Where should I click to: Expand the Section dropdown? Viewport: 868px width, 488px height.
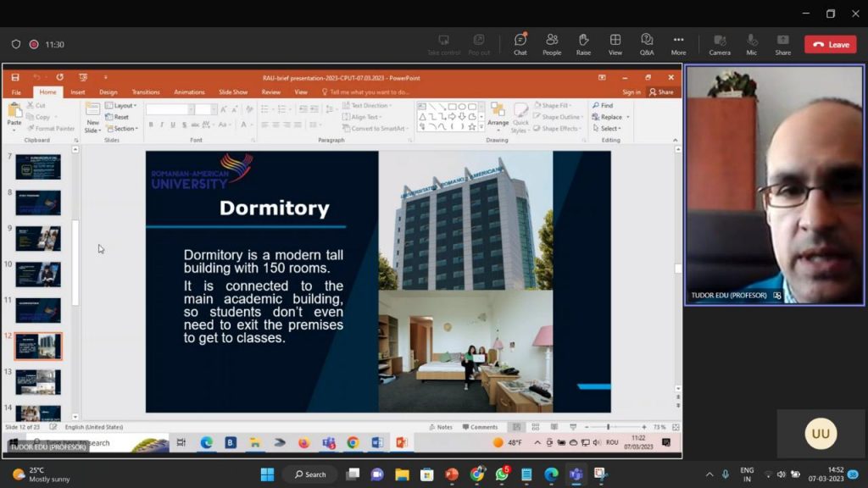[122, 129]
